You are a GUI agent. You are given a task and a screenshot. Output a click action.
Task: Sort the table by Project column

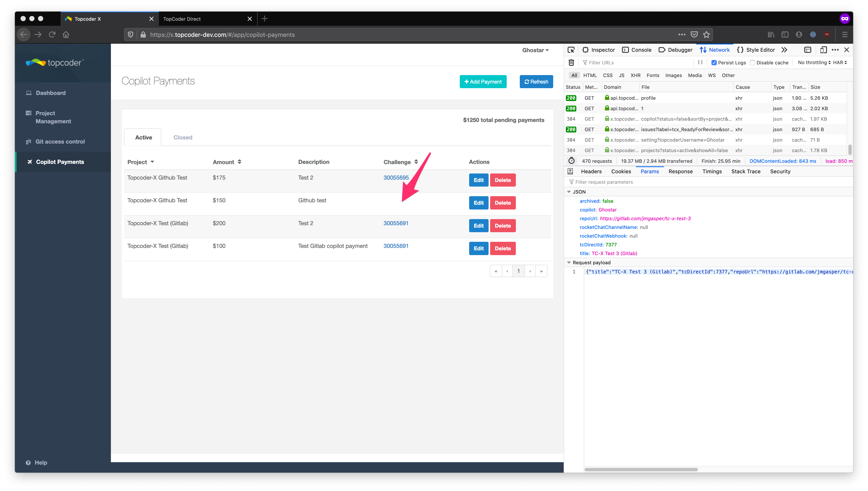pos(140,162)
